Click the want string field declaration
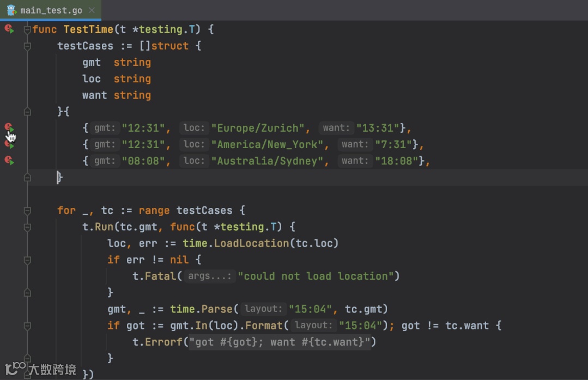The image size is (588, 380). coord(117,95)
